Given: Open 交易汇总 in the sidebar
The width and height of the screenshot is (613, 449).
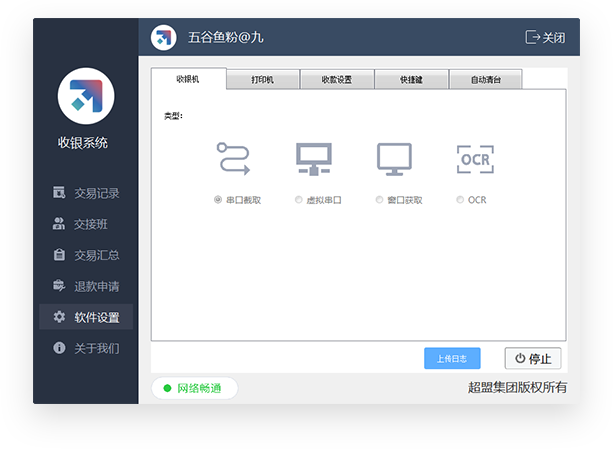Looking at the screenshot, I should pos(86,255).
